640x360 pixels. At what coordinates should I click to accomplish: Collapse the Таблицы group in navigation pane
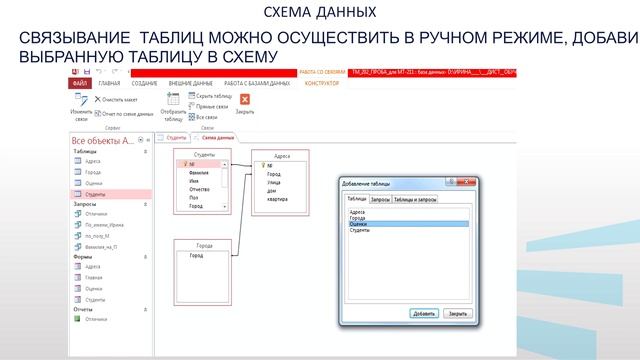point(145,151)
